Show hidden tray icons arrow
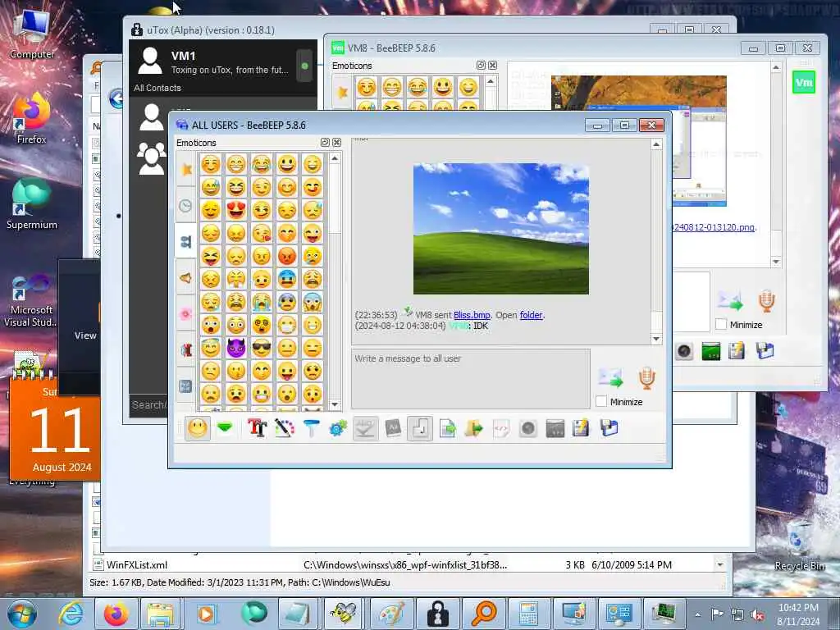 point(697,614)
